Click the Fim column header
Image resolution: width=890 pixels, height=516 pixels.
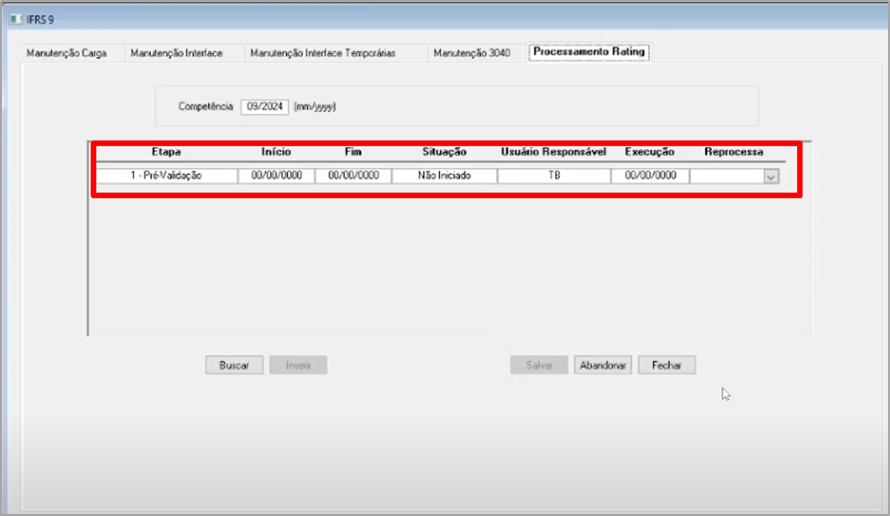353,152
